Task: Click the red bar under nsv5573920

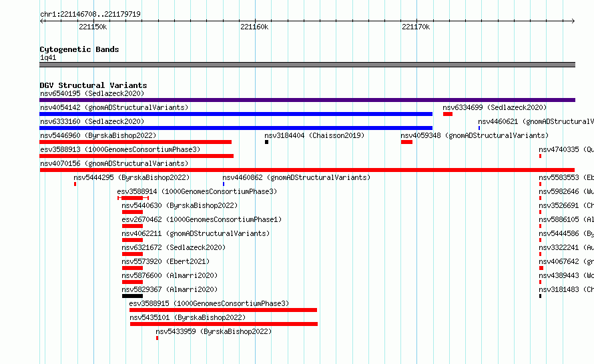Action: [132, 268]
